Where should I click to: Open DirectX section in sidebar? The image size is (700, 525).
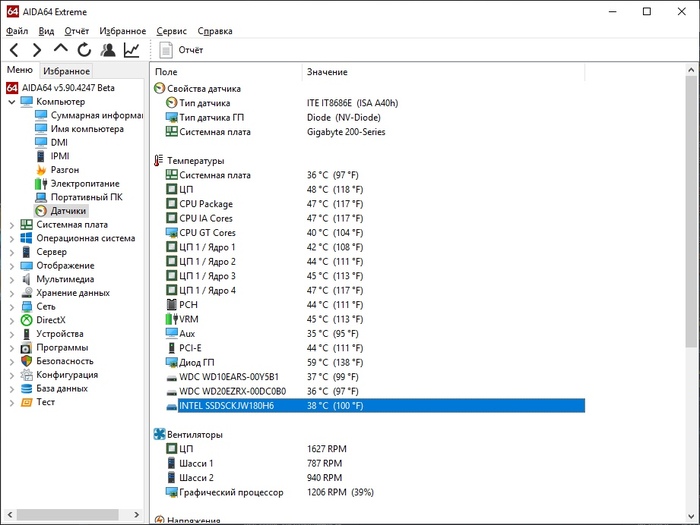(x=50, y=320)
